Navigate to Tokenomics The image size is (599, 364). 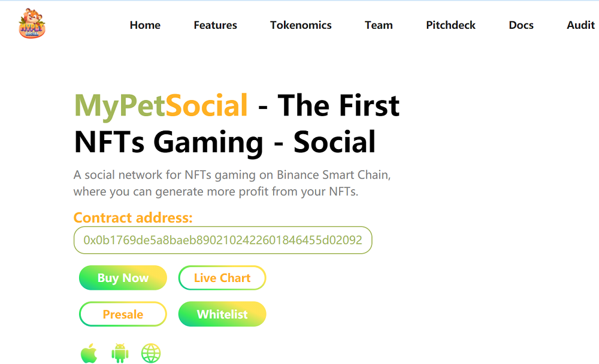coord(301,25)
